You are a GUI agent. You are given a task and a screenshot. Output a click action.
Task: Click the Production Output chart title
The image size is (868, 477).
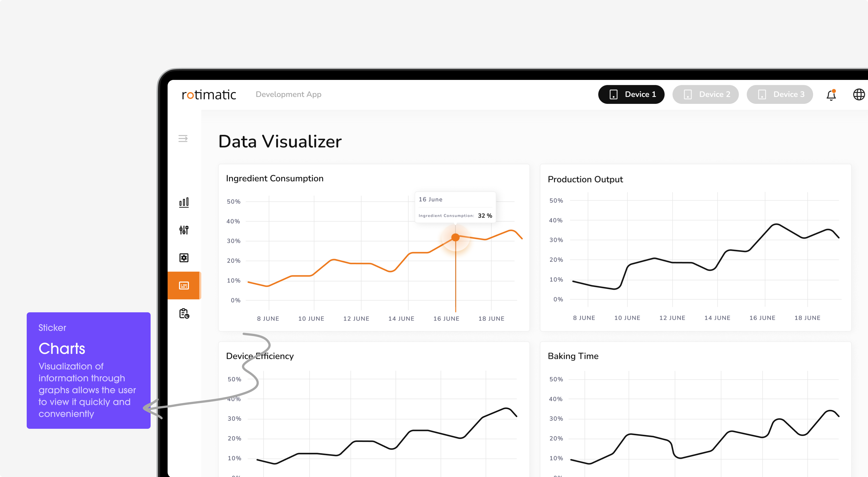pos(585,180)
